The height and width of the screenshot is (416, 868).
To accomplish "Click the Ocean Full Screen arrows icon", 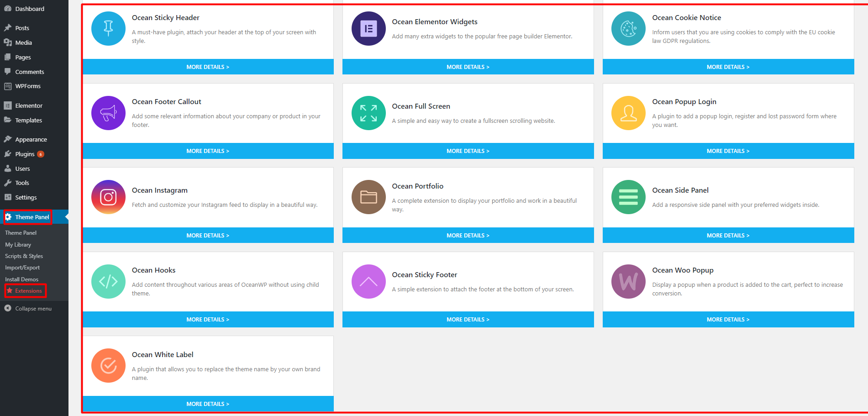I will tap(368, 113).
